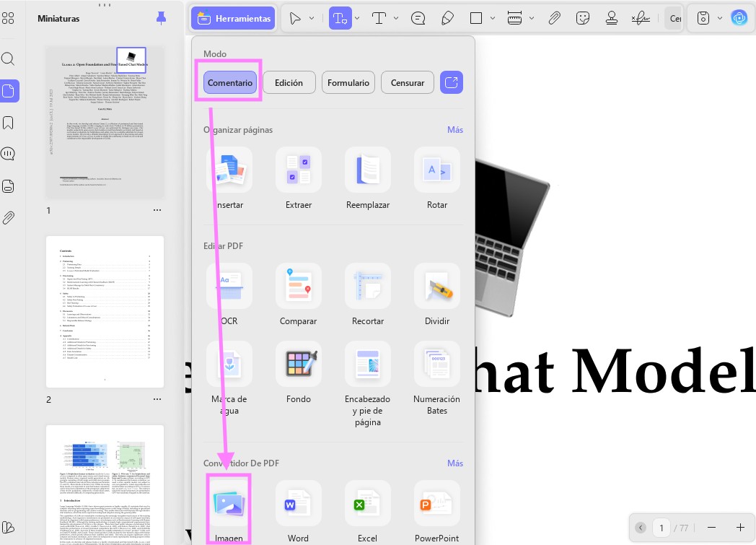Open the OCR tool
The height and width of the screenshot is (545, 756).
tap(229, 286)
